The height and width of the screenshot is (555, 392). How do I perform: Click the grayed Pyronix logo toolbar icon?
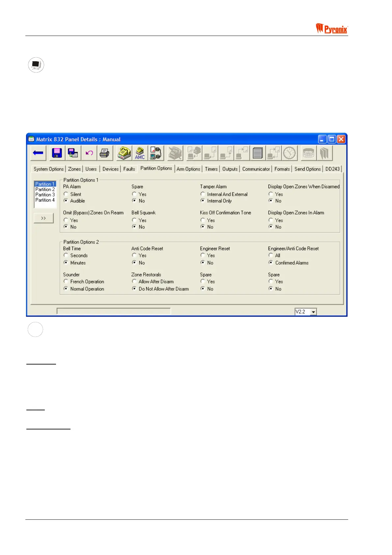tap(325, 153)
